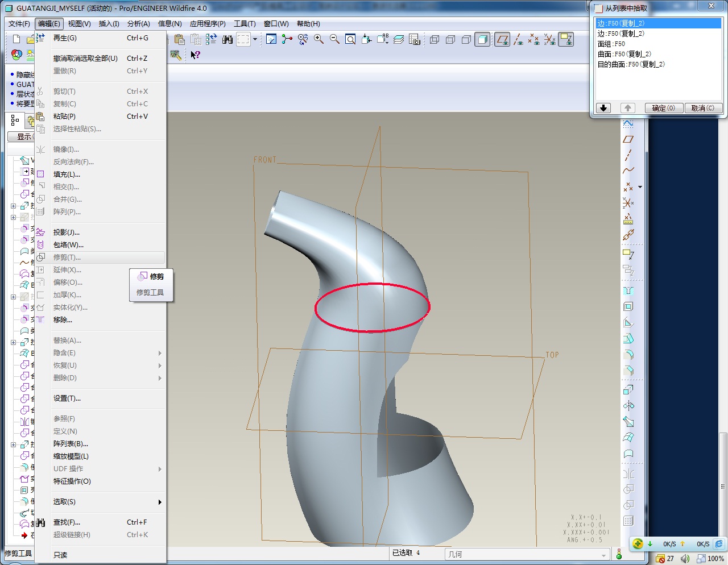This screenshot has width=728, height=565.
Task: Open the 分析(A) menu
Action: coord(138,23)
